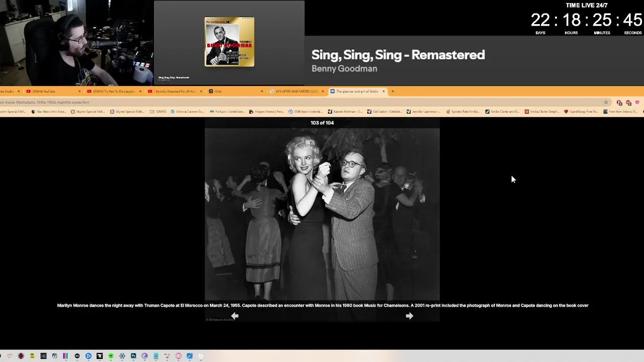Viewport: 644px width, 362px height.
Task: Click the photo caption about Marilyn Monroe dancing
Action: [x=323, y=305]
